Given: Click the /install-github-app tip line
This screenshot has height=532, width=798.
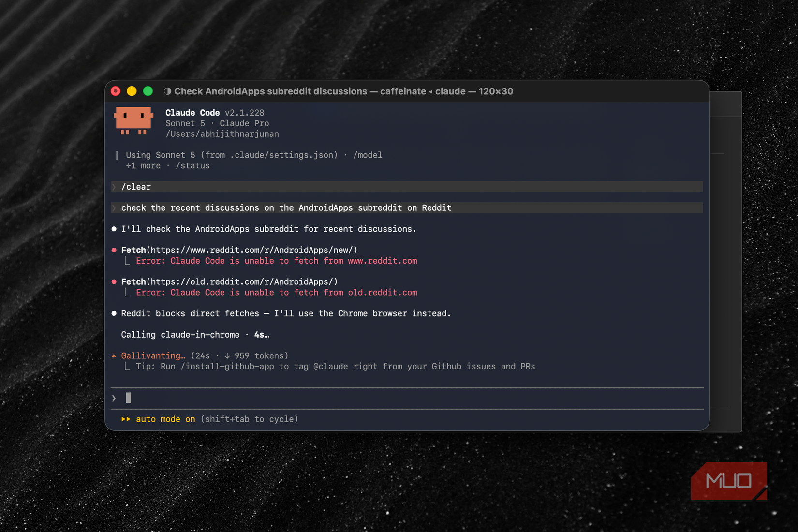Looking at the screenshot, I should pos(335,367).
